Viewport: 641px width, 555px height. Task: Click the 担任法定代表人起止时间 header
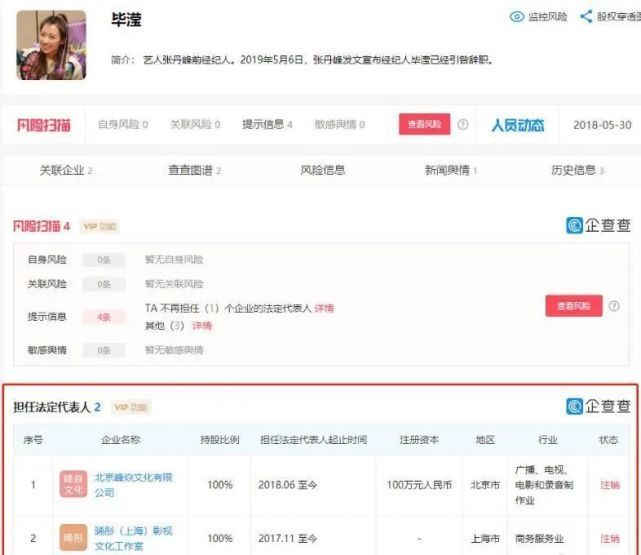click(314, 439)
